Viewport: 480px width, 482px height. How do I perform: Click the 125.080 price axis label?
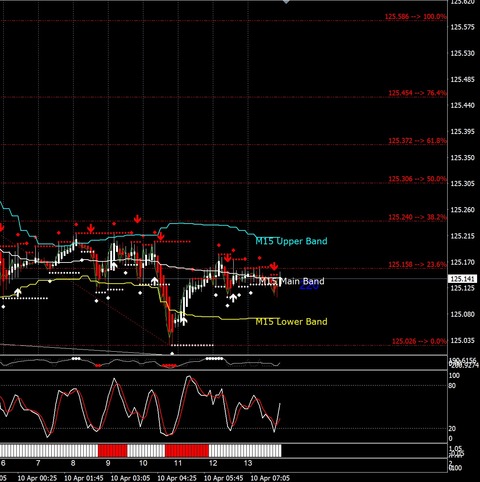tap(462, 314)
